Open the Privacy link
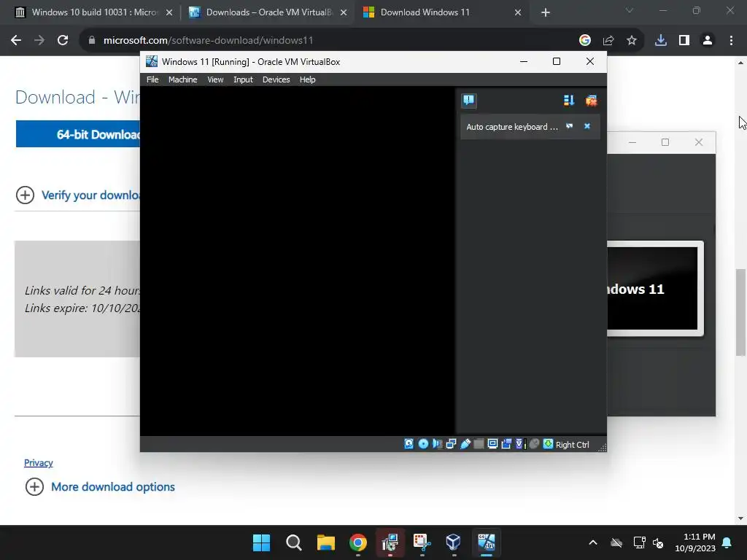 (x=39, y=463)
